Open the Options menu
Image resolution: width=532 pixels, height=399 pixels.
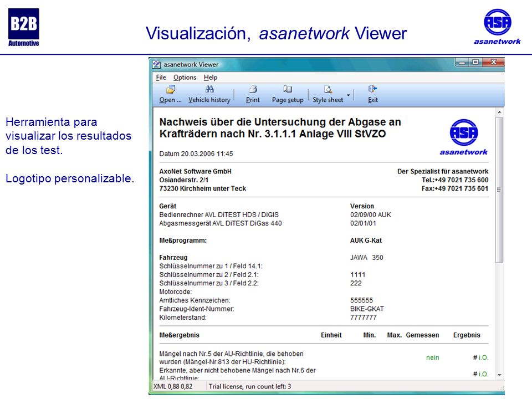(x=185, y=78)
